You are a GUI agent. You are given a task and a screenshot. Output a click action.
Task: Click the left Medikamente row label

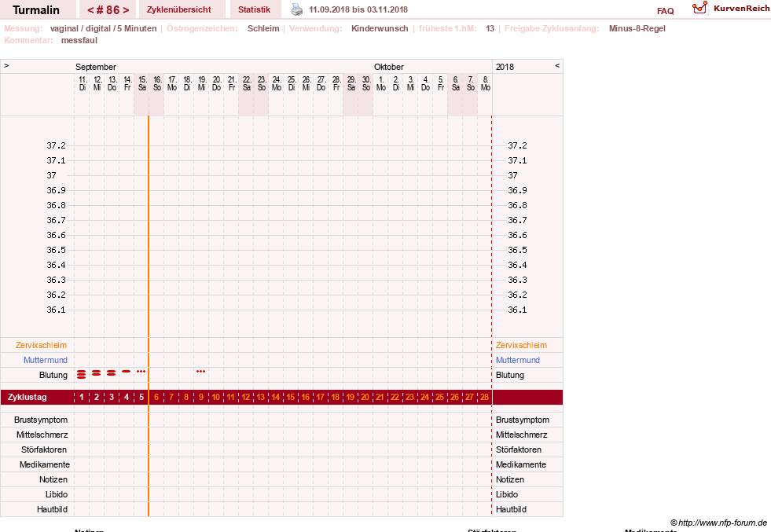45,464
